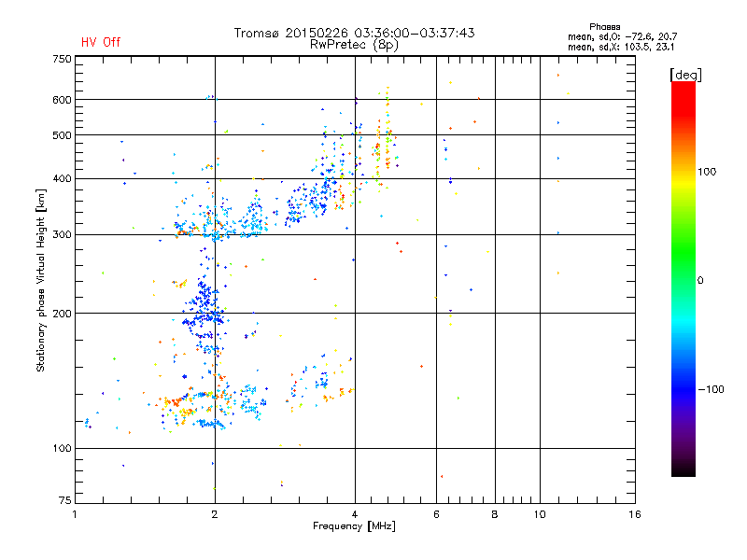Click the x-axis tick value '8'

(495, 514)
